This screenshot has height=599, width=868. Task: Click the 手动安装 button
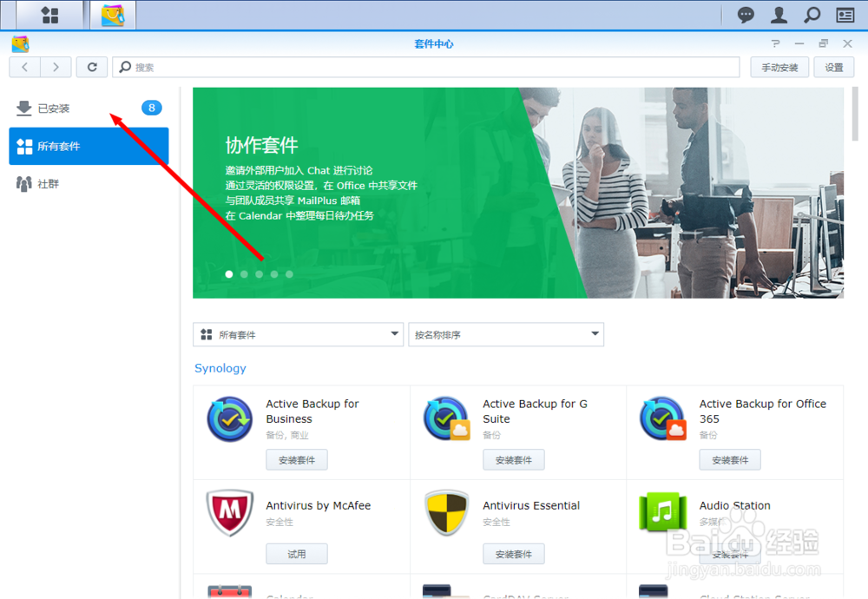779,67
